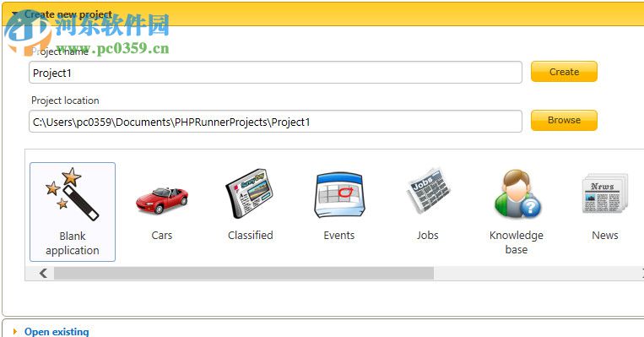Click the Events template label
644x337 pixels.
tap(338, 236)
